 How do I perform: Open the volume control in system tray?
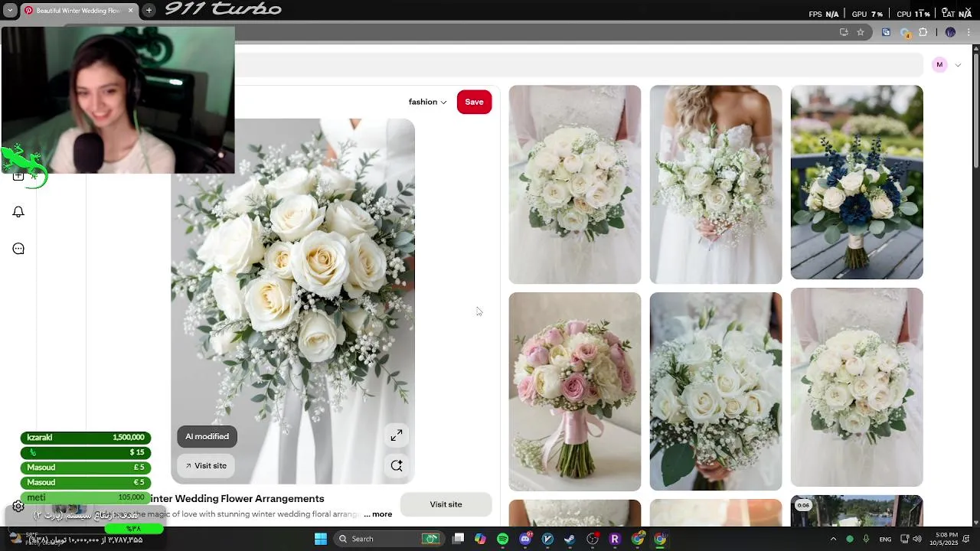(x=917, y=539)
